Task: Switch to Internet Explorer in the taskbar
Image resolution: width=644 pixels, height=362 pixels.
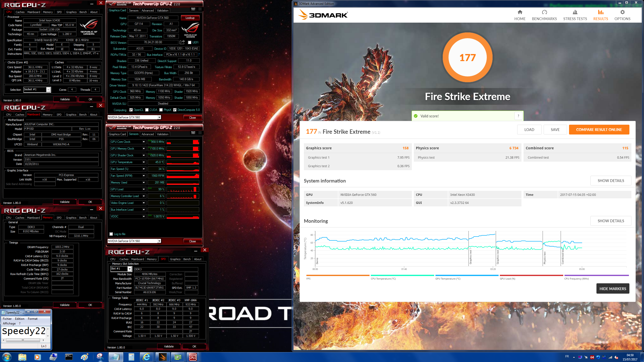Action: [x=147, y=357]
